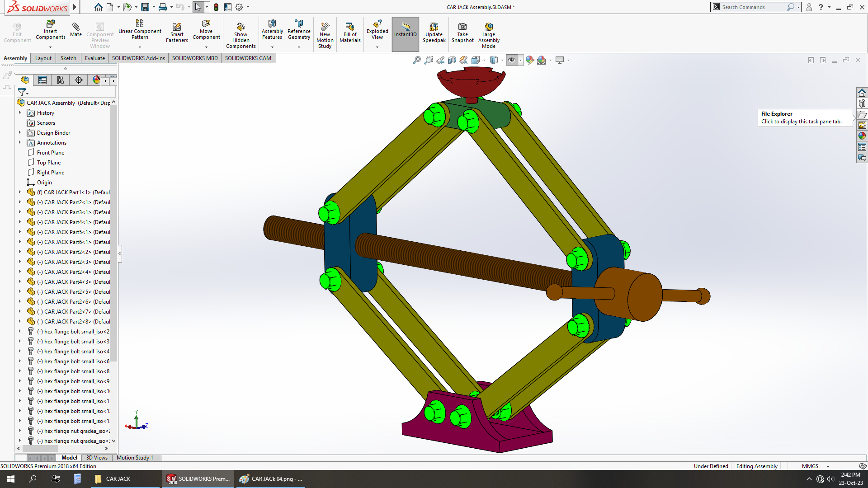
Task: Select Front Plane in tree
Action: pyautogui.click(x=51, y=153)
